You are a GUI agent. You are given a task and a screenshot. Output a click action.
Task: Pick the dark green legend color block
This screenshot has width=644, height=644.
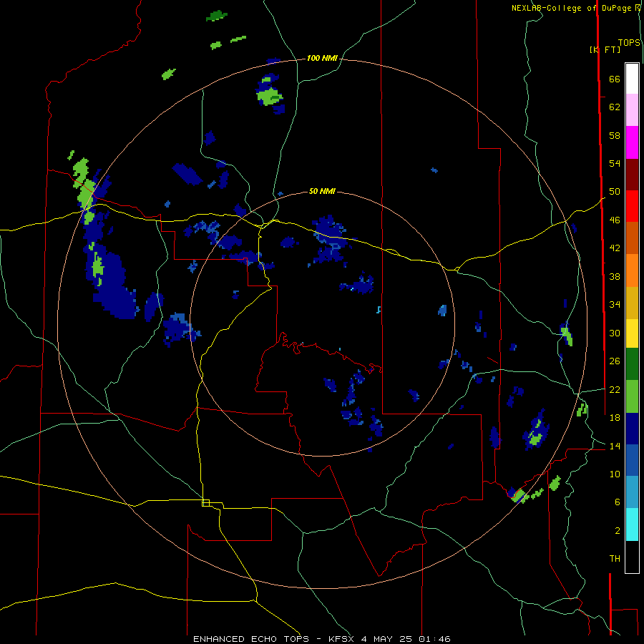632,364
